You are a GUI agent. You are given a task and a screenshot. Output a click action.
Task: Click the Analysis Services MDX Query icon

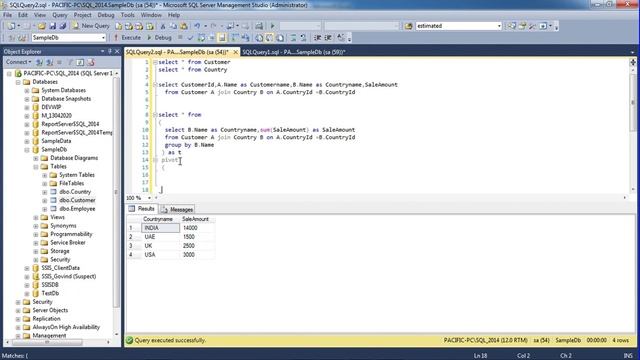[129, 26]
